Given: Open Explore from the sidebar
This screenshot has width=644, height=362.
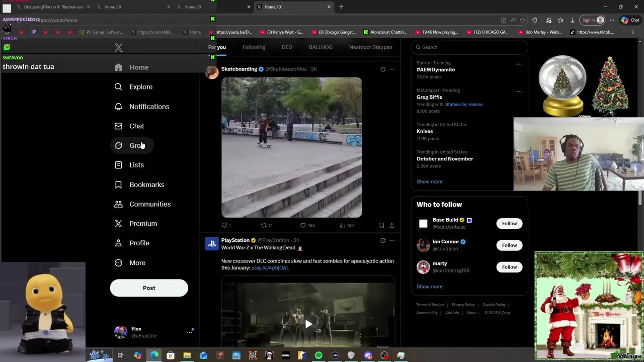Looking at the screenshot, I should click(133, 87).
